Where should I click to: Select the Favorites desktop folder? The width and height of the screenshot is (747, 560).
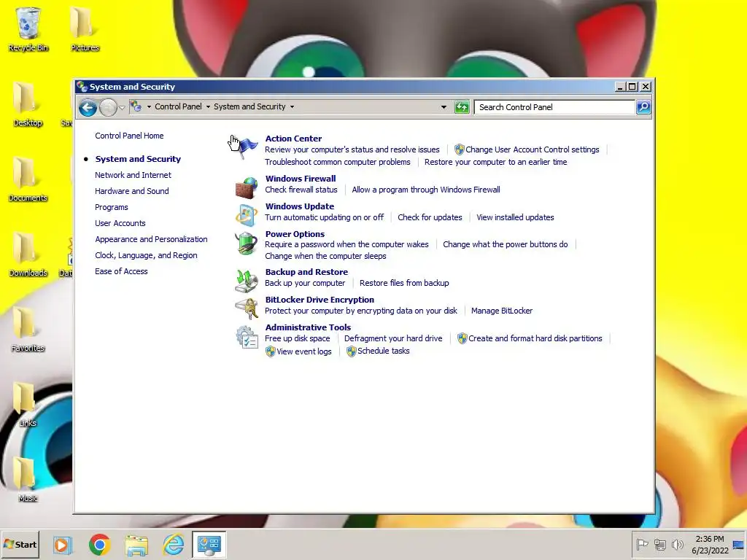point(28,330)
